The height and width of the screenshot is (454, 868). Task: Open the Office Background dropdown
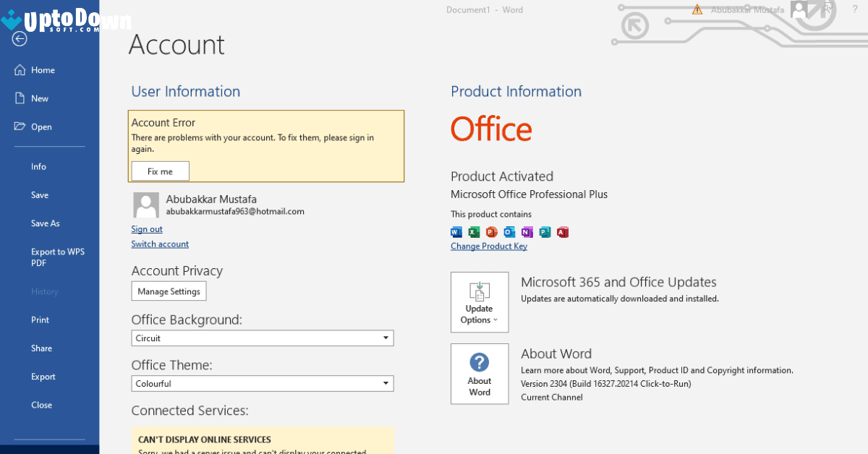click(x=262, y=338)
